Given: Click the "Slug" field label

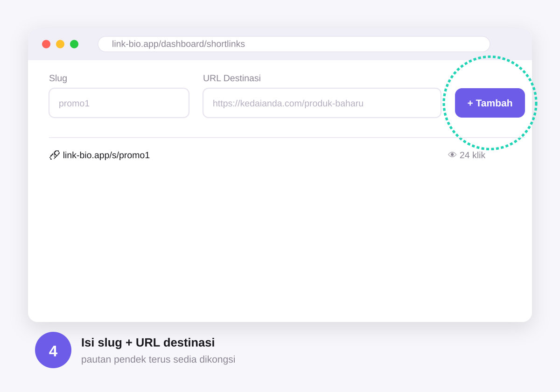Looking at the screenshot, I should tap(58, 78).
